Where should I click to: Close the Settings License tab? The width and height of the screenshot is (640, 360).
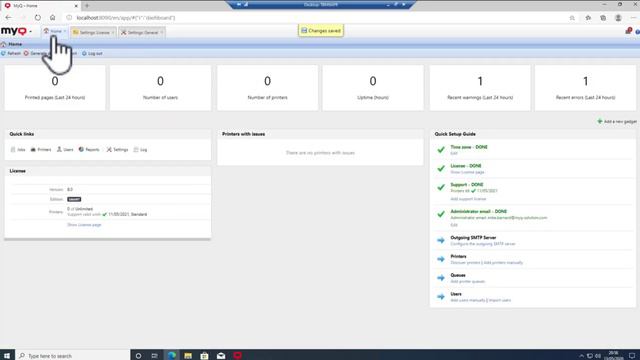pyautogui.click(x=113, y=32)
